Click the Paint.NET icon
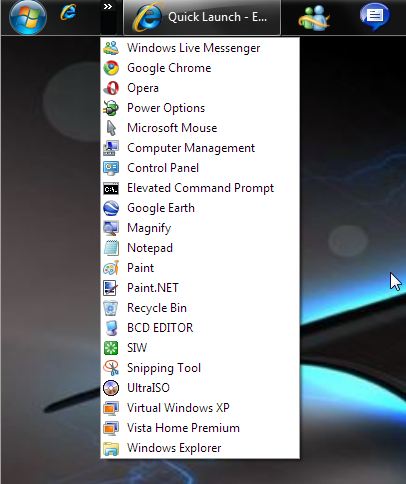Viewport: 406px width, 484px height. tap(111, 288)
